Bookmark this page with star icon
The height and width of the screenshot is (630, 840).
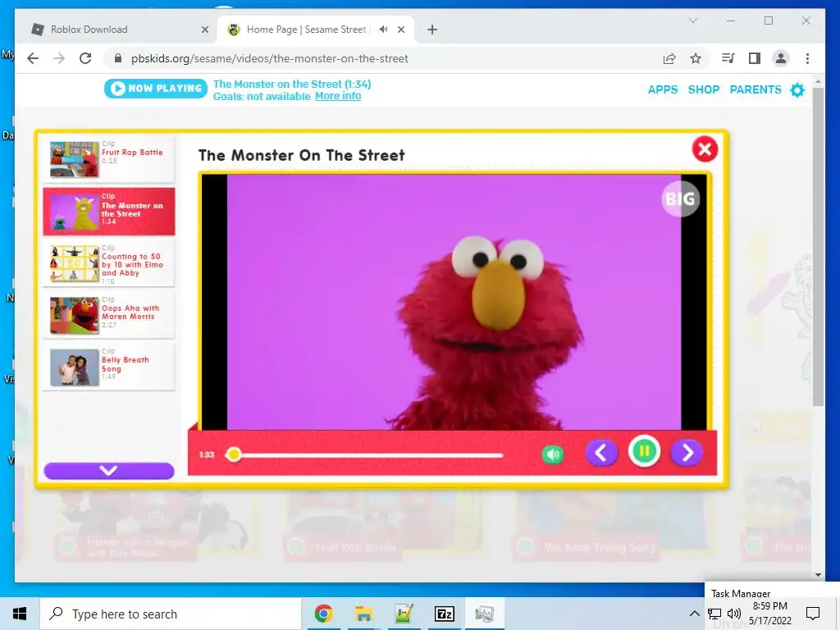tap(696, 58)
